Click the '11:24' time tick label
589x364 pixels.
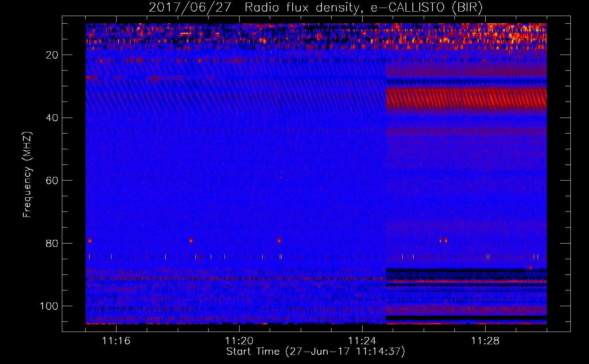tap(362, 341)
